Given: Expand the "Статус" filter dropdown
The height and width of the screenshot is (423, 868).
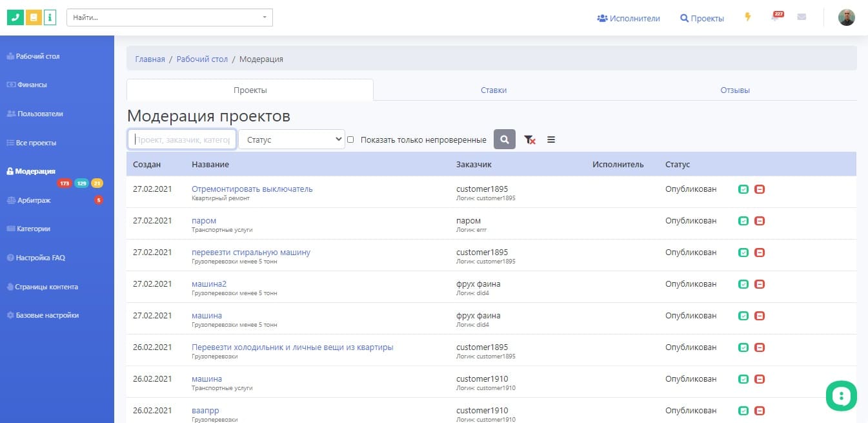Looking at the screenshot, I should click(292, 139).
